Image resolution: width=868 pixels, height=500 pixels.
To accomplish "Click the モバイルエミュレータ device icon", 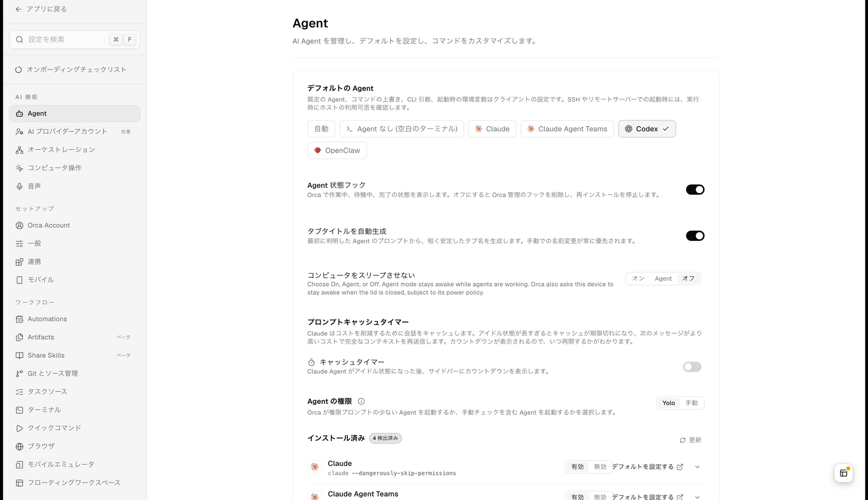I will coord(20,465).
